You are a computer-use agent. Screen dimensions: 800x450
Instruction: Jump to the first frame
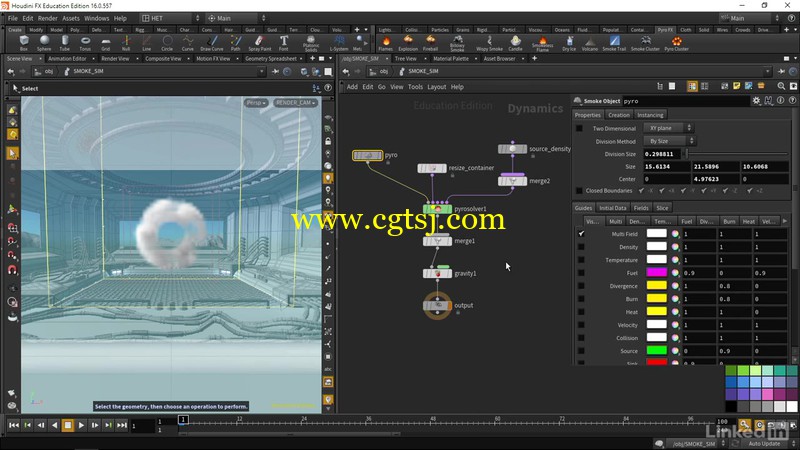(14, 425)
